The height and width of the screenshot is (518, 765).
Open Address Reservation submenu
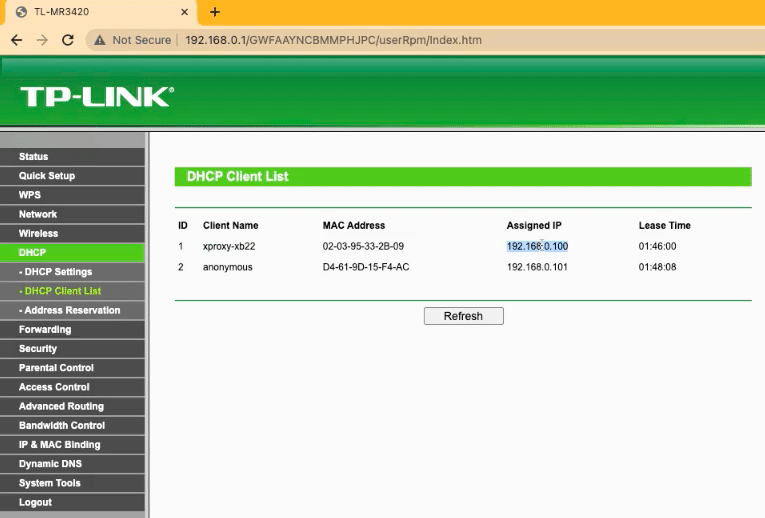[x=72, y=310]
